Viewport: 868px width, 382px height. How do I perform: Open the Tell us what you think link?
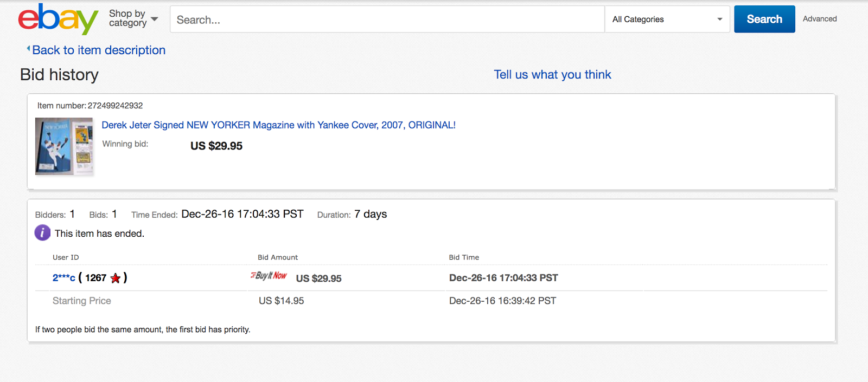click(x=552, y=75)
